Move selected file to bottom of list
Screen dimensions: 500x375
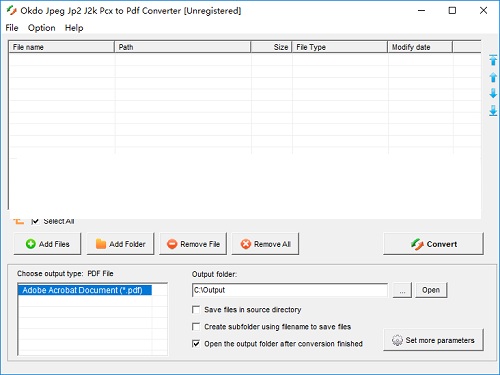click(493, 110)
